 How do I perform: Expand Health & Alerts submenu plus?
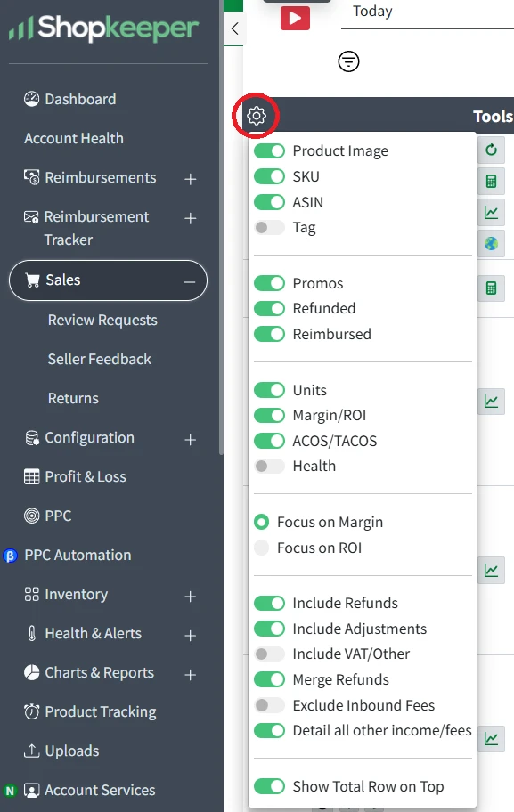click(x=190, y=636)
